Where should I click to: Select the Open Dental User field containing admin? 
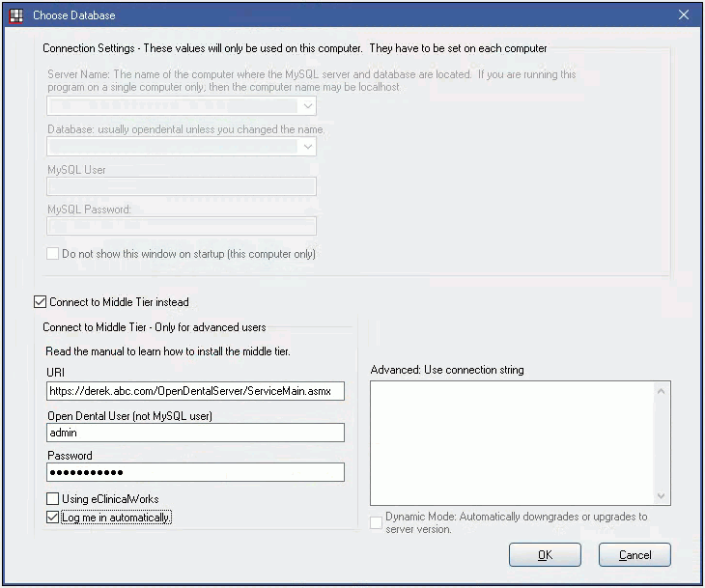click(x=195, y=433)
